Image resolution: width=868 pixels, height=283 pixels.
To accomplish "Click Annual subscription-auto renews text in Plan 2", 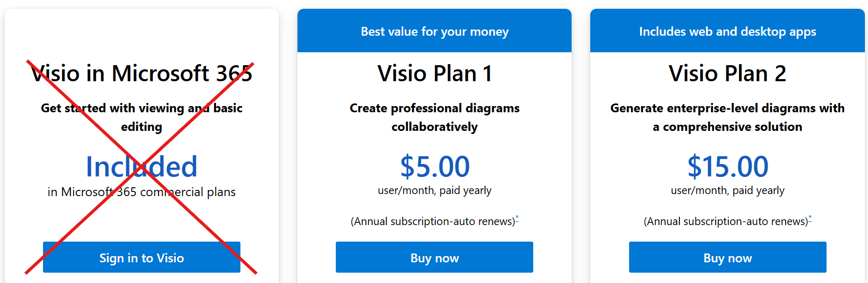I will click(x=725, y=221).
